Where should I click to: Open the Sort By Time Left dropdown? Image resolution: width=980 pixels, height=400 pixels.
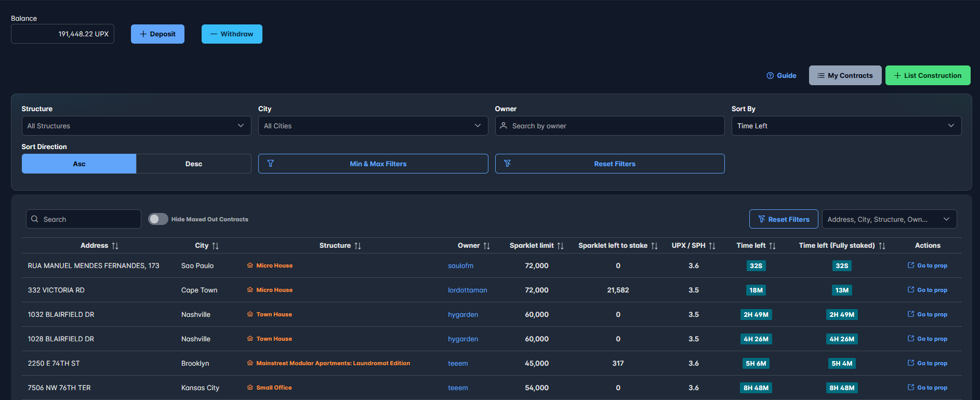click(x=846, y=126)
